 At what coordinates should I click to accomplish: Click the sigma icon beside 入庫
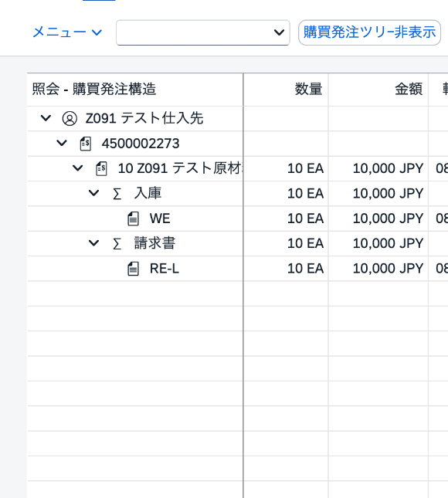click(117, 194)
